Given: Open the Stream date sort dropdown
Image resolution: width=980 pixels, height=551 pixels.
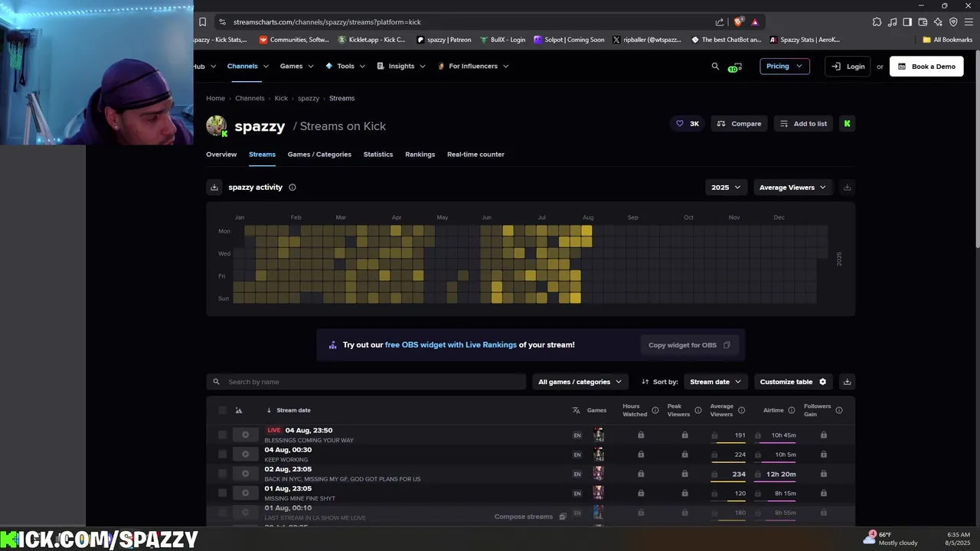Looking at the screenshot, I should point(716,382).
